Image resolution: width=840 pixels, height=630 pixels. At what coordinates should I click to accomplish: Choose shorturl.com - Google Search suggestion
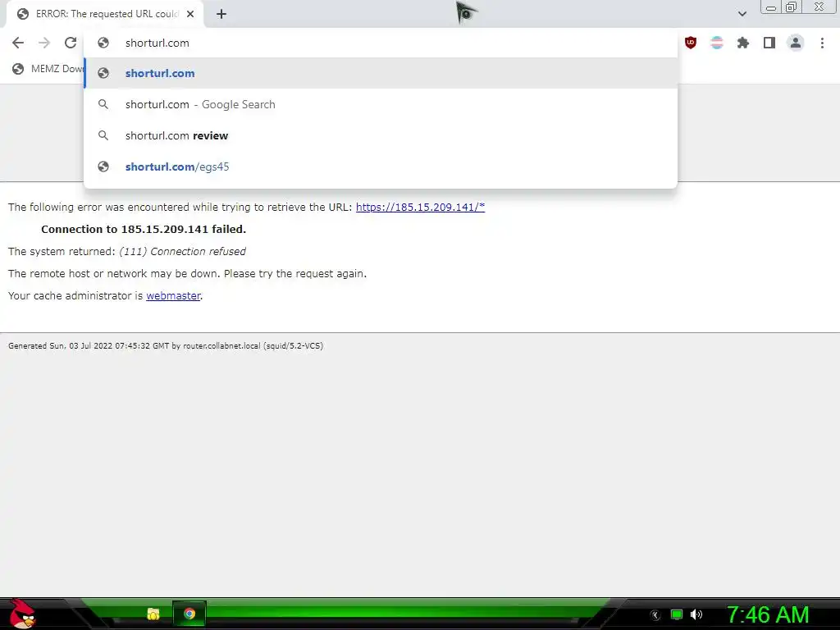(x=381, y=104)
